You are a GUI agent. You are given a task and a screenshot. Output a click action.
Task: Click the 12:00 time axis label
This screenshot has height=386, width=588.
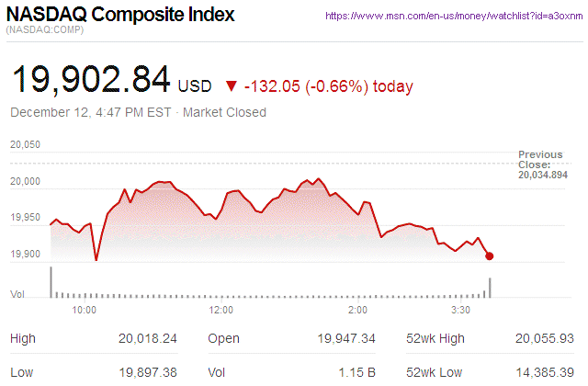point(220,311)
